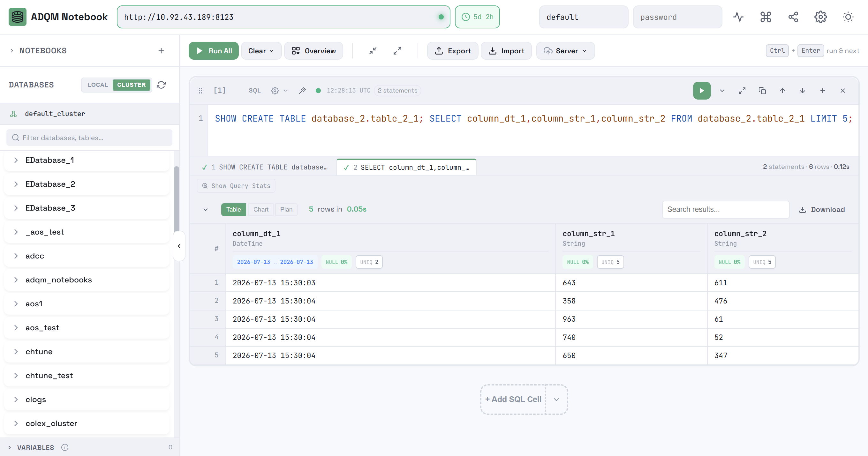The height and width of the screenshot is (456, 868).
Task: Format SQL with magic wand icon
Action: point(302,91)
